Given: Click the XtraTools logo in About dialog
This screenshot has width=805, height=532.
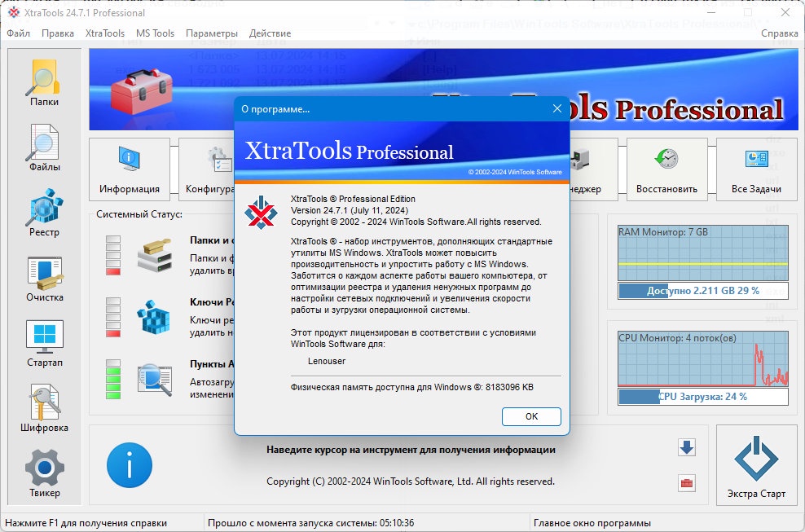Looking at the screenshot, I should click(261, 212).
